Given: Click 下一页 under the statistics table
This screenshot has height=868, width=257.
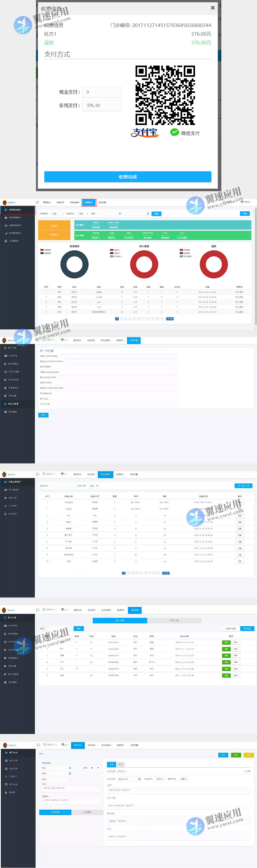Looking at the screenshot, I should 170,319.
